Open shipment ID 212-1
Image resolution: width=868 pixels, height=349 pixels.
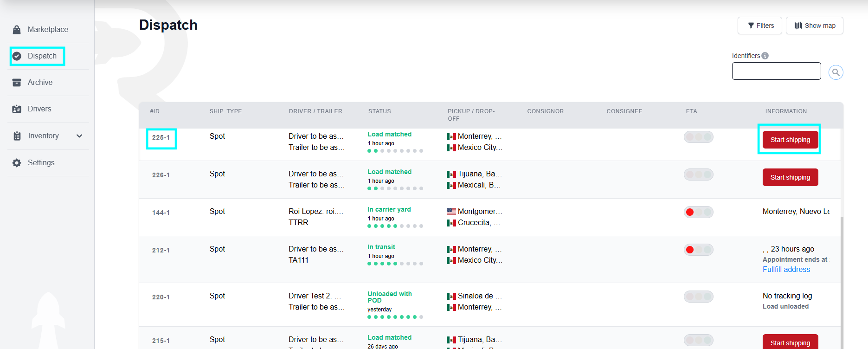[161, 251]
